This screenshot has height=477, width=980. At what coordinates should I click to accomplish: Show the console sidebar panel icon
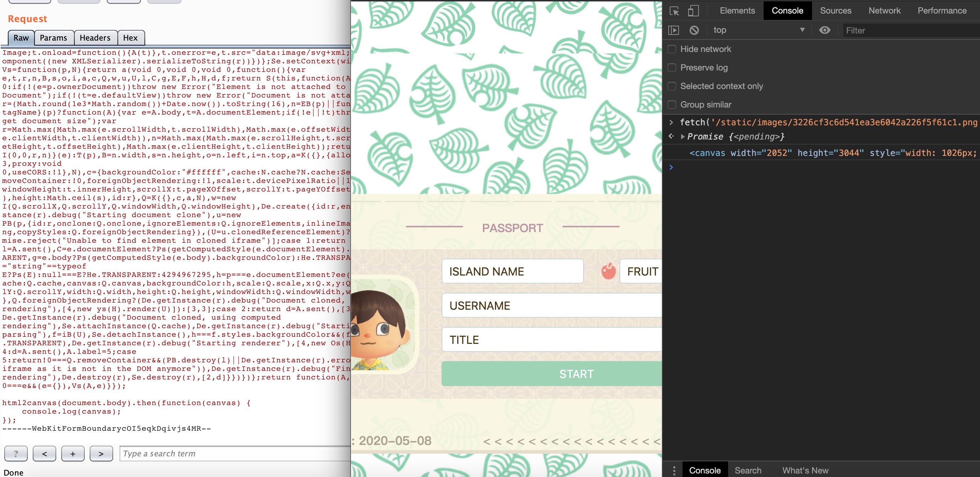(673, 30)
